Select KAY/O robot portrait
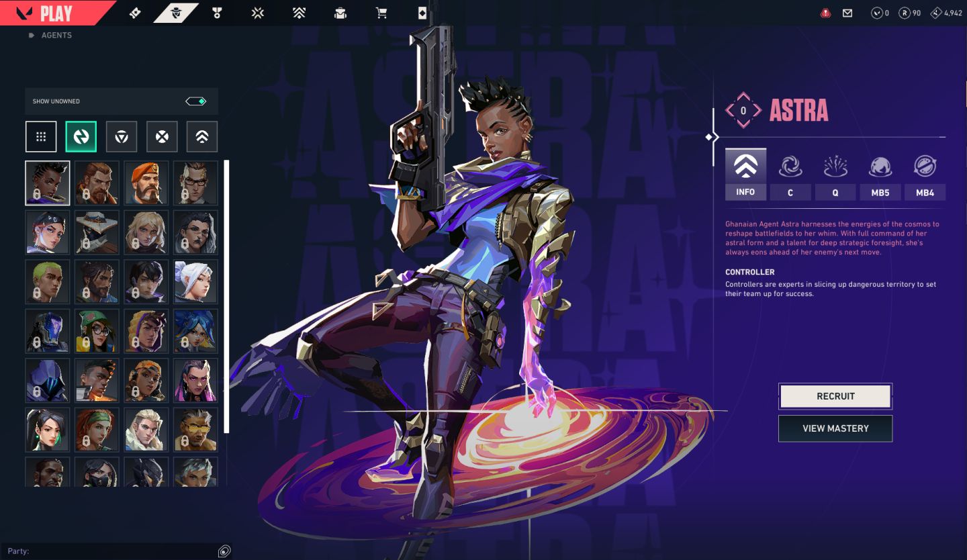The image size is (967, 560). pyautogui.click(x=48, y=331)
